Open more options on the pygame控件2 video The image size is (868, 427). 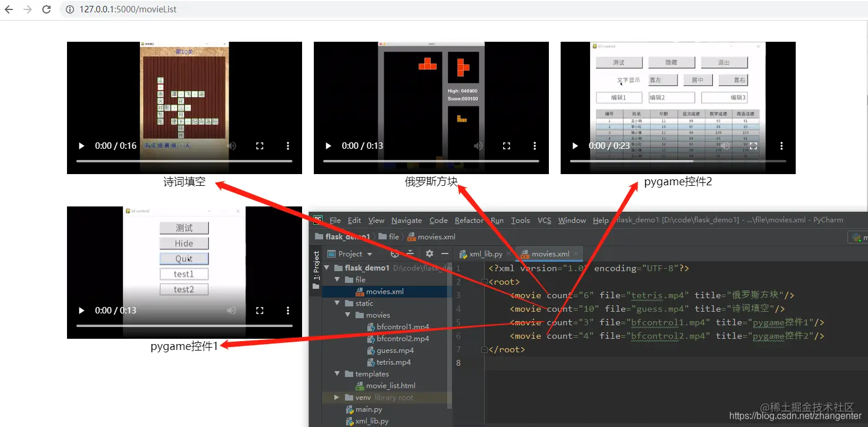pyautogui.click(x=782, y=146)
